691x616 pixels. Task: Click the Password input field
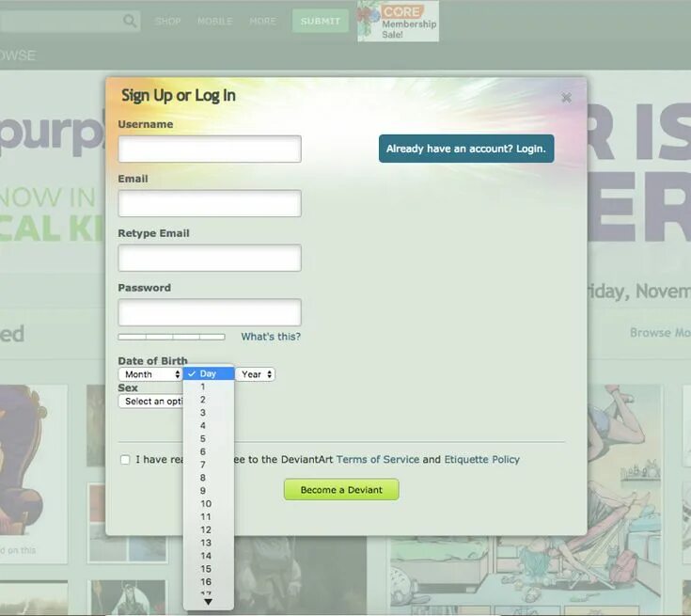pyautogui.click(x=210, y=312)
